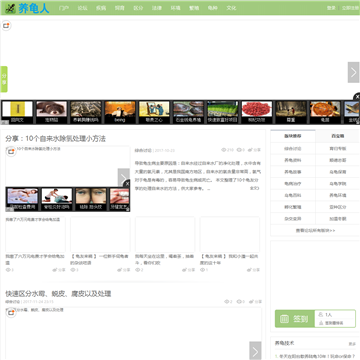The height and width of the screenshot is (360, 360).
Task: Open the 文化 menu item
Action: pos(231,8)
